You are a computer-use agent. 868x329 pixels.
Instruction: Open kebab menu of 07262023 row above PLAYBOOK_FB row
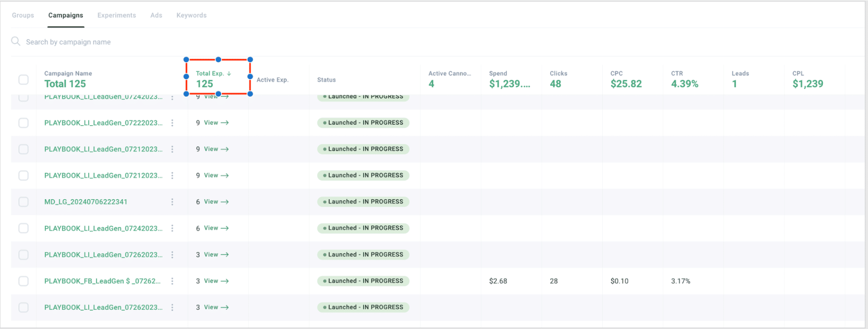tap(172, 255)
